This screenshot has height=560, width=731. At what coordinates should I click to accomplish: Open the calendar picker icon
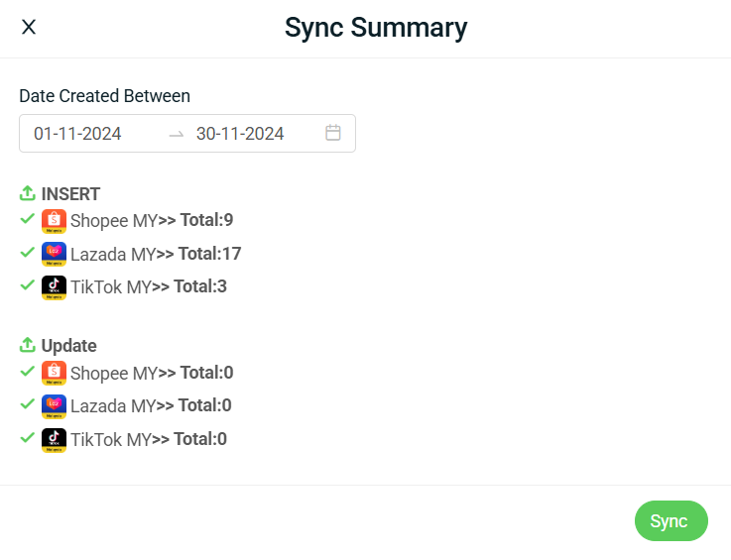333,133
